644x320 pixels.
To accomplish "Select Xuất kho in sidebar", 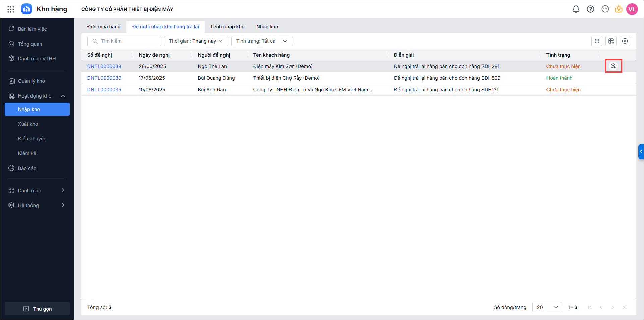I will 37,124.
